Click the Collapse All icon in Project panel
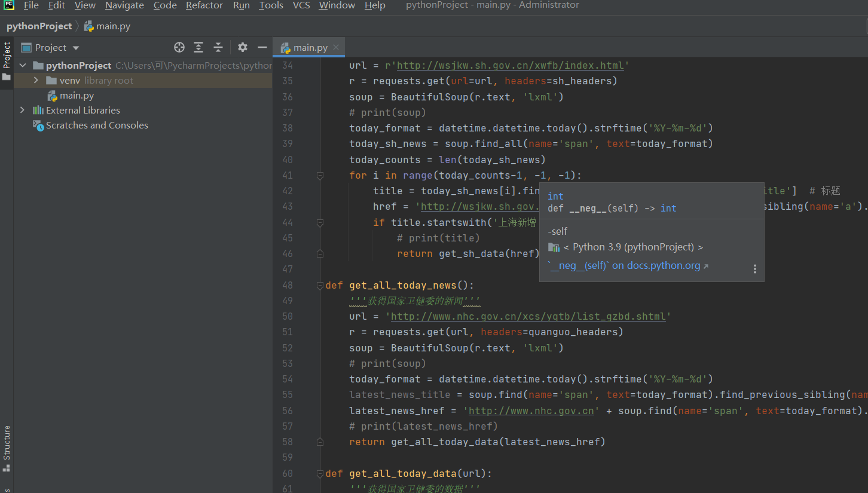This screenshot has width=868, height=493. point(218,47)
